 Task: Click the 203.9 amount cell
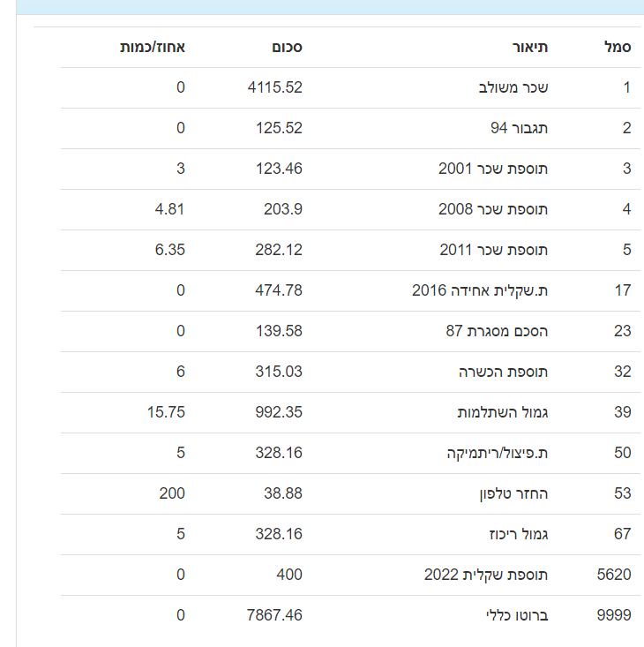pos(282,209)
